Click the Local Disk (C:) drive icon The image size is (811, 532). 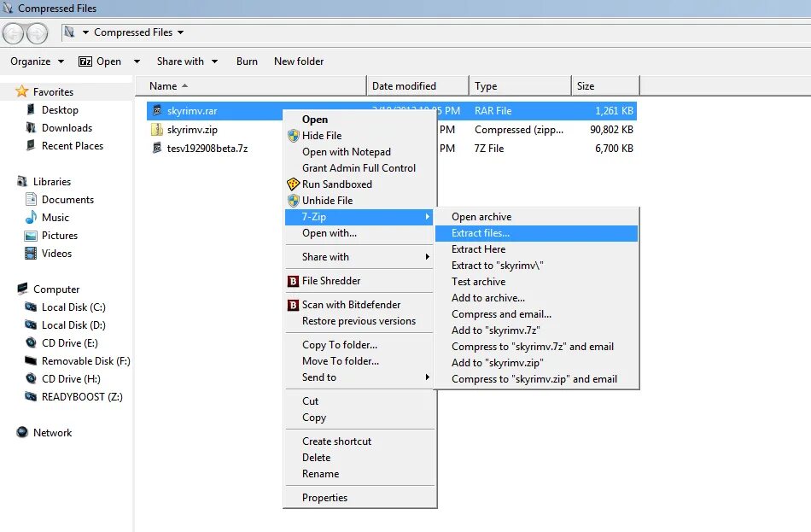[x=31, y=307]
